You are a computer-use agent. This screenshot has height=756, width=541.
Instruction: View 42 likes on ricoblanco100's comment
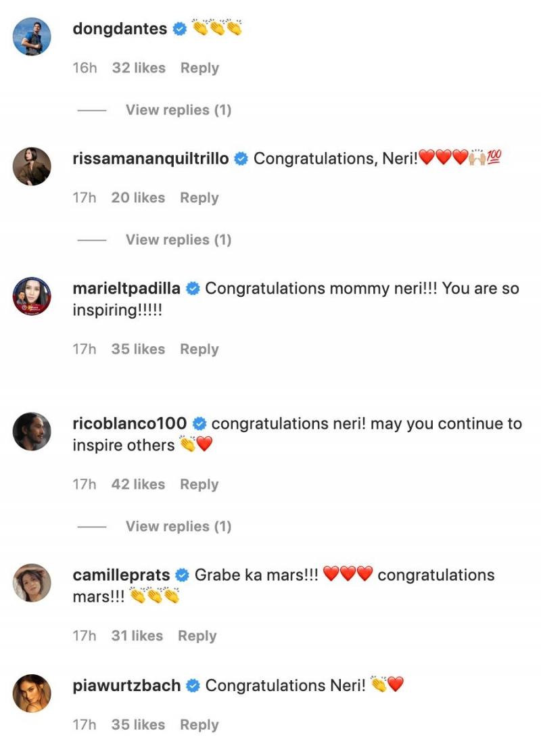(138, 485)
